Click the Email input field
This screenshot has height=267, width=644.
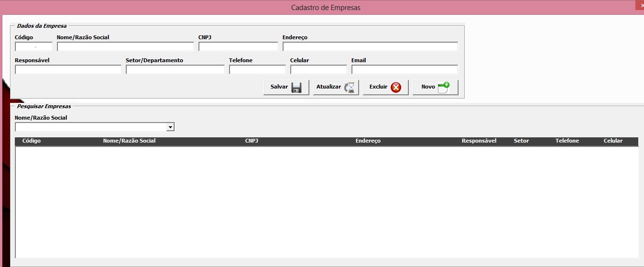[x=404, y=69]
